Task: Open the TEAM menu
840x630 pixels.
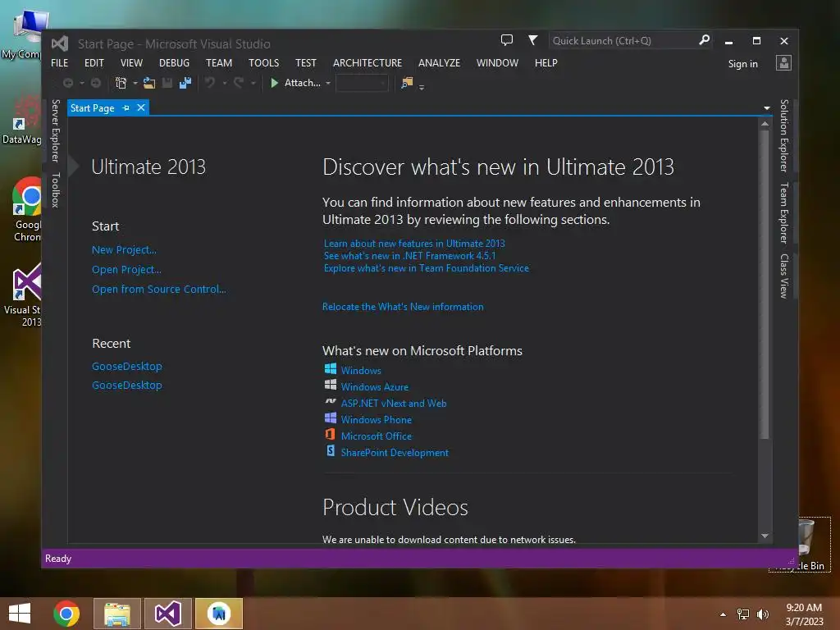Action: [219, 63]
